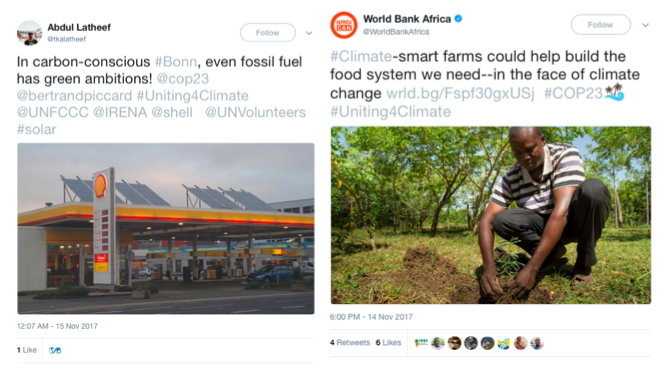
Task: Click the last liker avatar in the row
Action: pyautogui.click(x=537, y=343)
